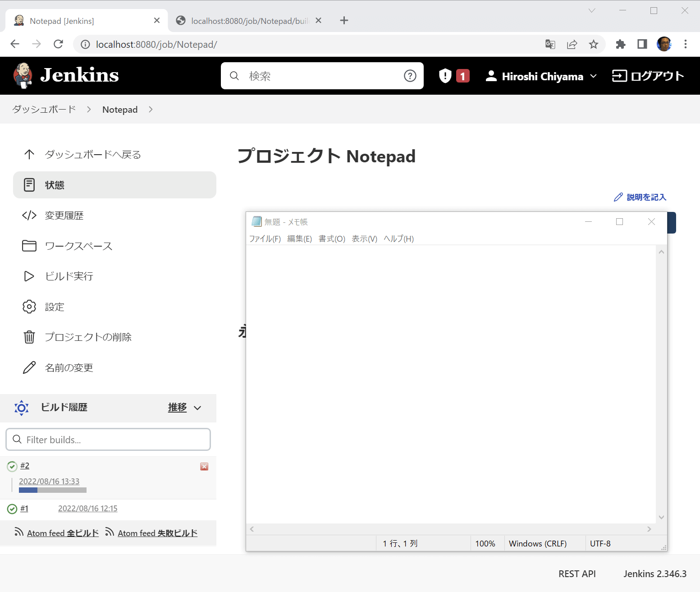Click Notepad horizontal scrollbar right arrow
This screenshot has height=592, width=700.
pos(649,529)
